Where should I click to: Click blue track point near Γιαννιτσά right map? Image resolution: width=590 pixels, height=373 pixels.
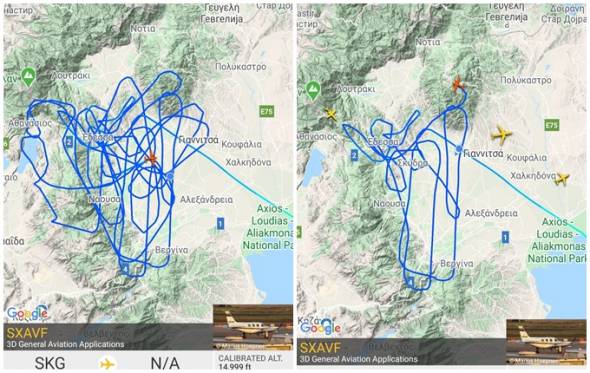pyautogui.click(x=459, y=149)
